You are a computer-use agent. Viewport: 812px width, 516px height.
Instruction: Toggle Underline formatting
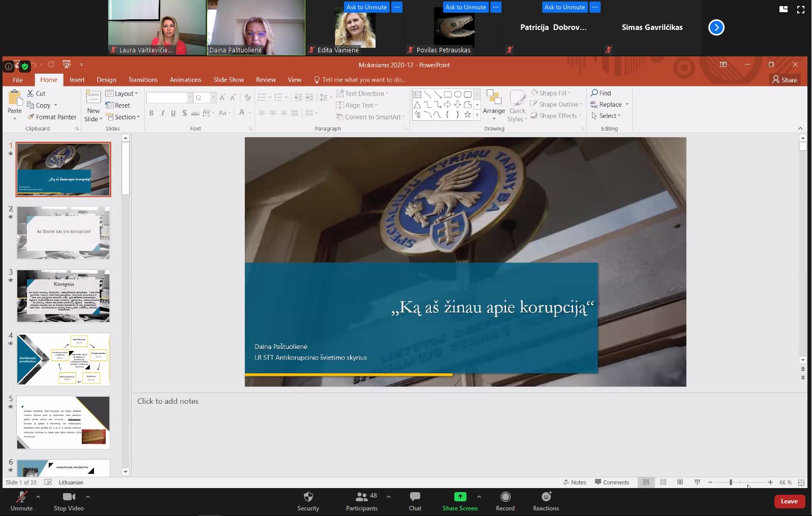tap(173, 113)
